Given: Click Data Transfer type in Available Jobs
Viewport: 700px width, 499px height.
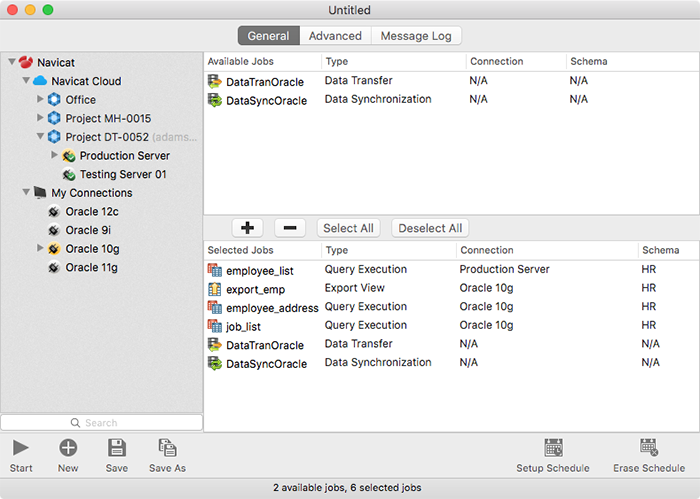Looking at the screenshot, I should click(x=358, y=81).
